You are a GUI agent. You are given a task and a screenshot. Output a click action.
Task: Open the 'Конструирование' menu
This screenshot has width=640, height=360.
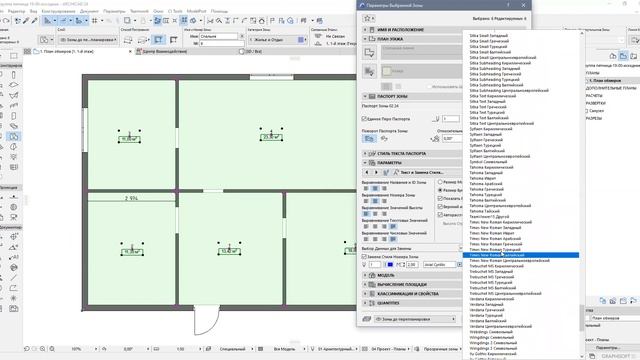click(58, 11)
